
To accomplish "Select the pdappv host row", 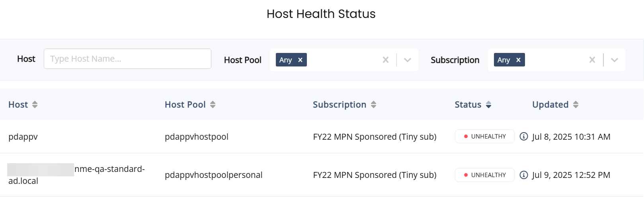I will (x=322, y=137).
